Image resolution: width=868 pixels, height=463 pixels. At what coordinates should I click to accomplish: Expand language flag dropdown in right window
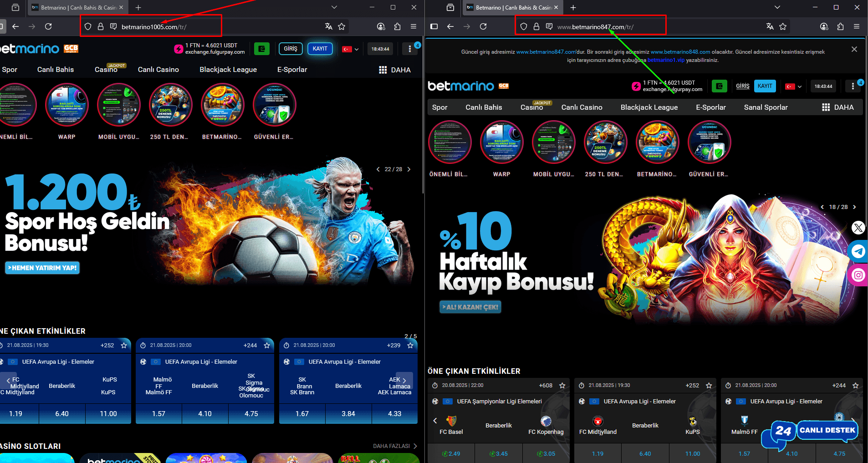(x=793, y=86)
